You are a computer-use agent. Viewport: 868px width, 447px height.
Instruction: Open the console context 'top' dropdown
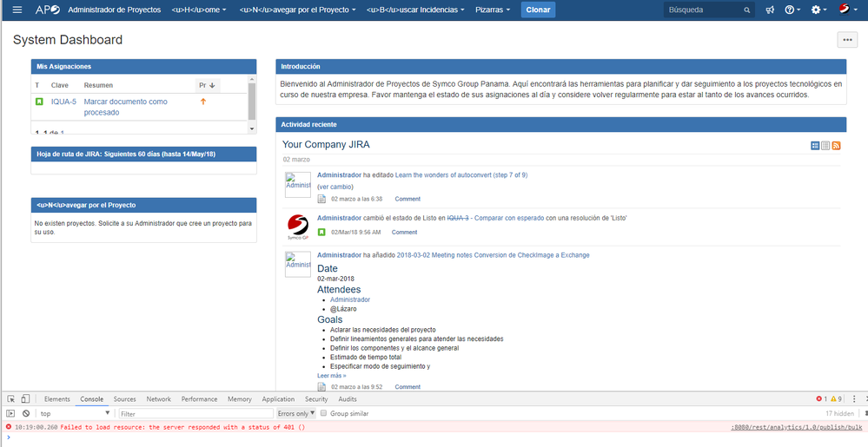click(x=75, y=413)
